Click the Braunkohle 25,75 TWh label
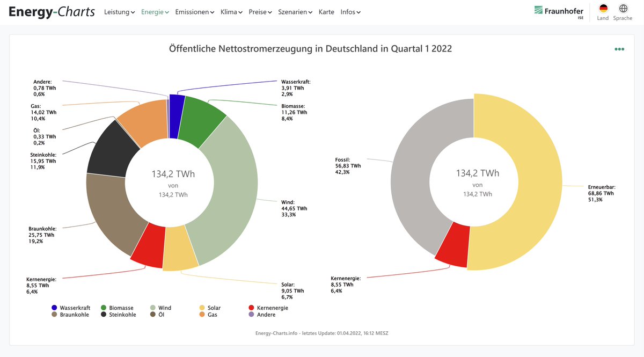Screen dimensions: 644x357 pyautogui.click(x=42, y=235)
